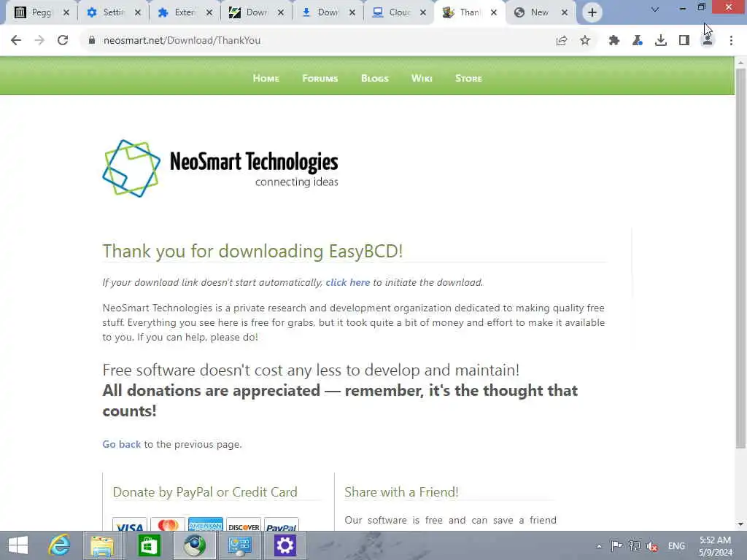This screenshot has height=560, width=747.
Task: Open the Chrome Labs flask icon
Action: (x=638, y=41)
